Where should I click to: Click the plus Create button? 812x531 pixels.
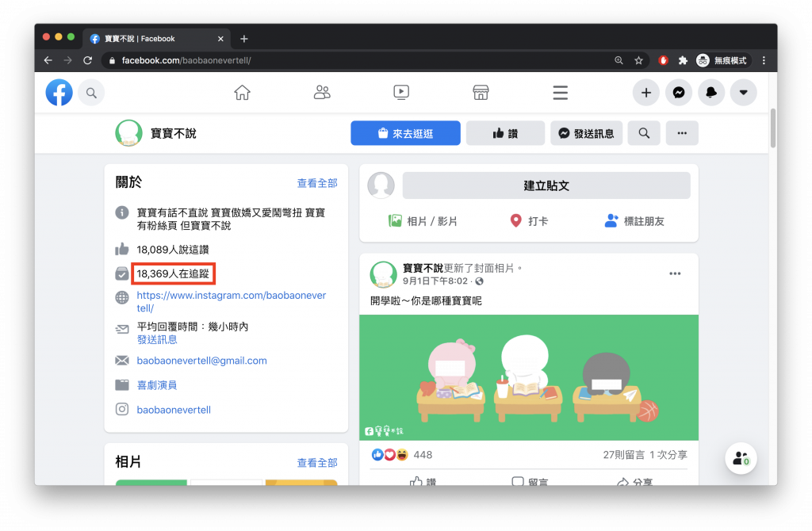point(645,93)
